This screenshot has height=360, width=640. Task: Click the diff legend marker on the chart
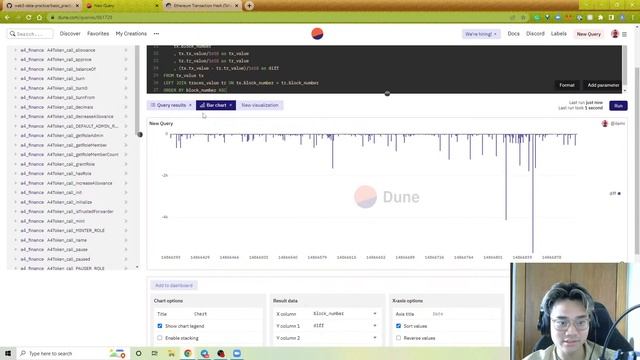coord(619,193)
